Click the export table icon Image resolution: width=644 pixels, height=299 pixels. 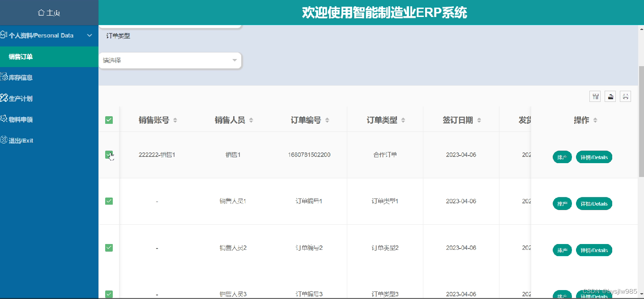tap(610, 96)
